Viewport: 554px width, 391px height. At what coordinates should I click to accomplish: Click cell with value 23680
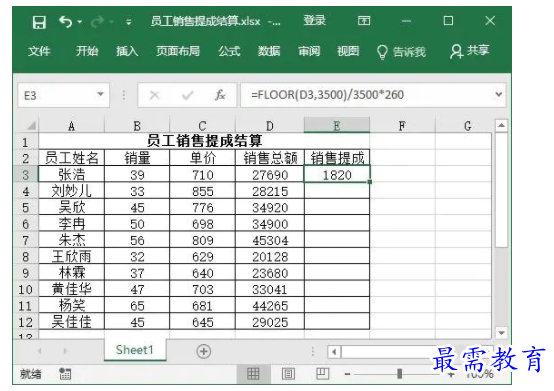click(x=270, y=273)
